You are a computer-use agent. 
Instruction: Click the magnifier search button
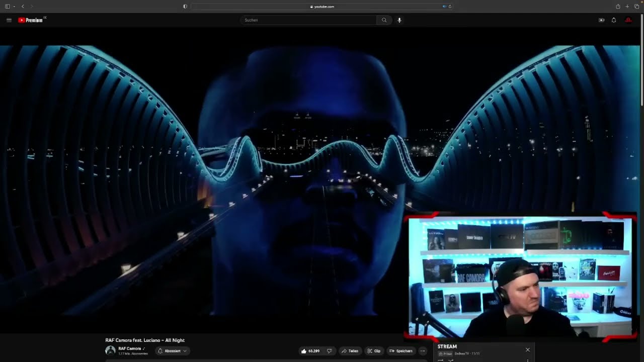tap(384, 20)
